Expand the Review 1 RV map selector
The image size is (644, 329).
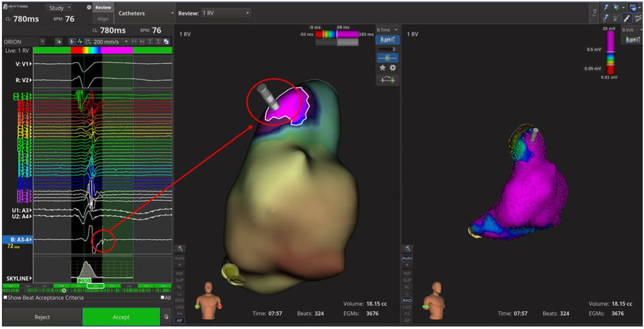point(226,13)
